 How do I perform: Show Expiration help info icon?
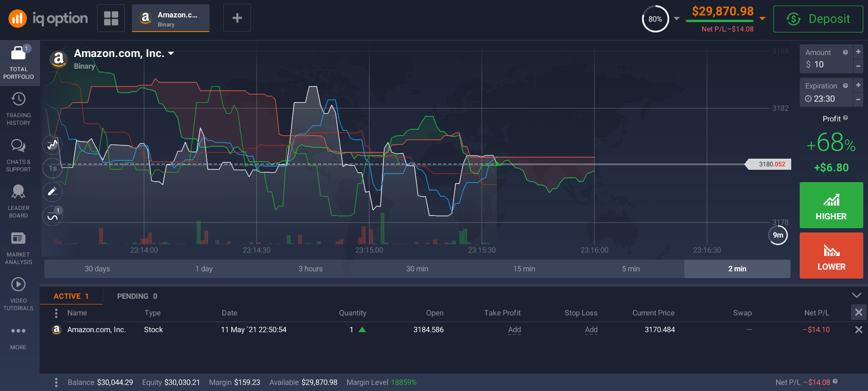tap(845, 86)
